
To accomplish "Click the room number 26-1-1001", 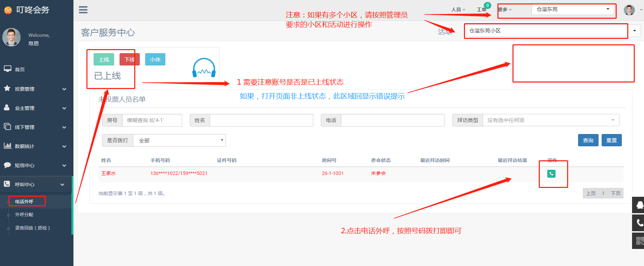I will coord(332,173).
